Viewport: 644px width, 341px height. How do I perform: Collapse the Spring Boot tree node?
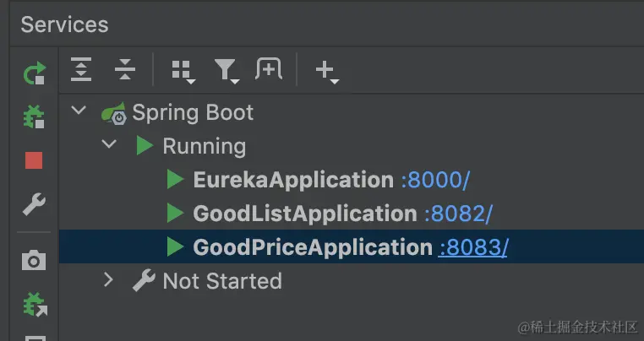[79, 110]
